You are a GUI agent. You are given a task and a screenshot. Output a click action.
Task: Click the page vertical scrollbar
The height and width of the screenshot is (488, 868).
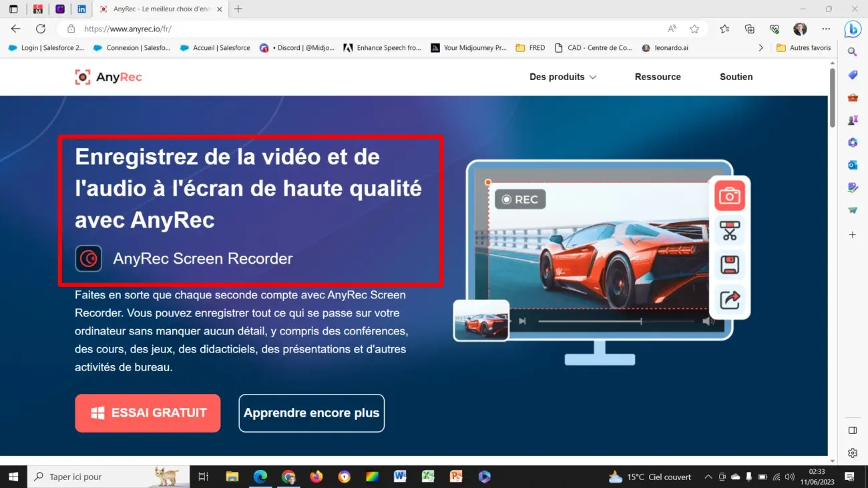pos(832,97)
